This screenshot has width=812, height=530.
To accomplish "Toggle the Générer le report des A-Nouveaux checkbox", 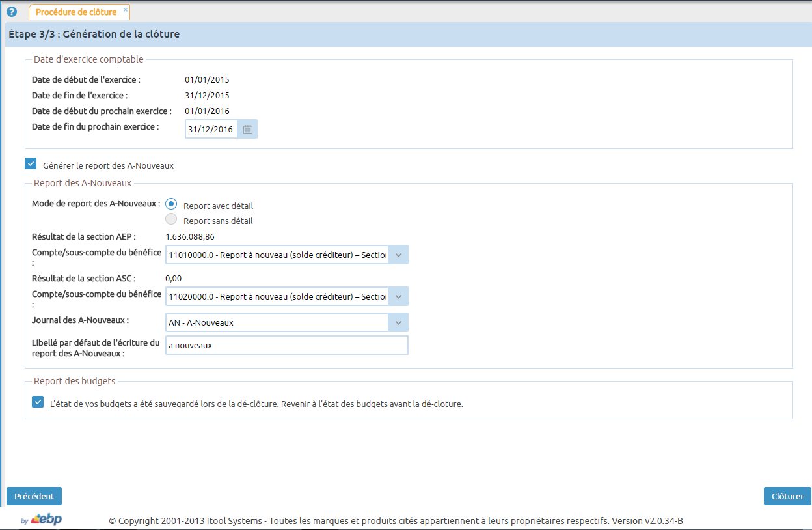I will pos(31,164).
